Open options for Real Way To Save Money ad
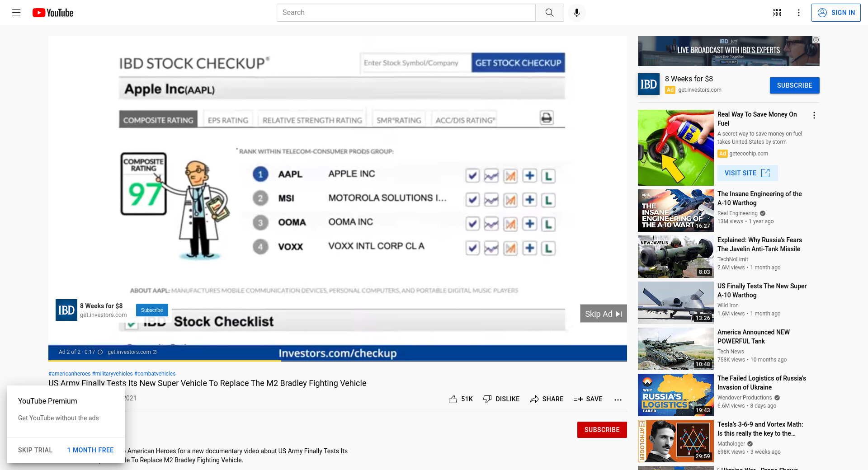 [814, 115]
